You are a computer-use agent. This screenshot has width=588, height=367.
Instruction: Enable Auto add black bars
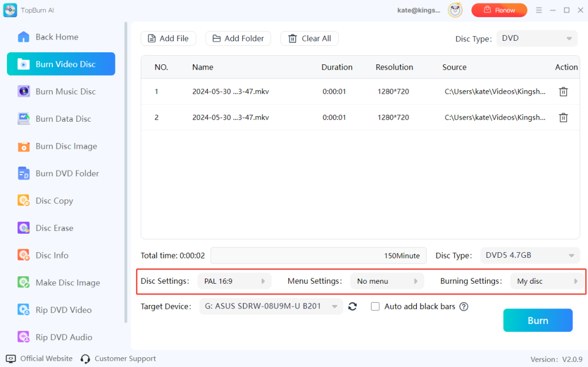point(375,306)
